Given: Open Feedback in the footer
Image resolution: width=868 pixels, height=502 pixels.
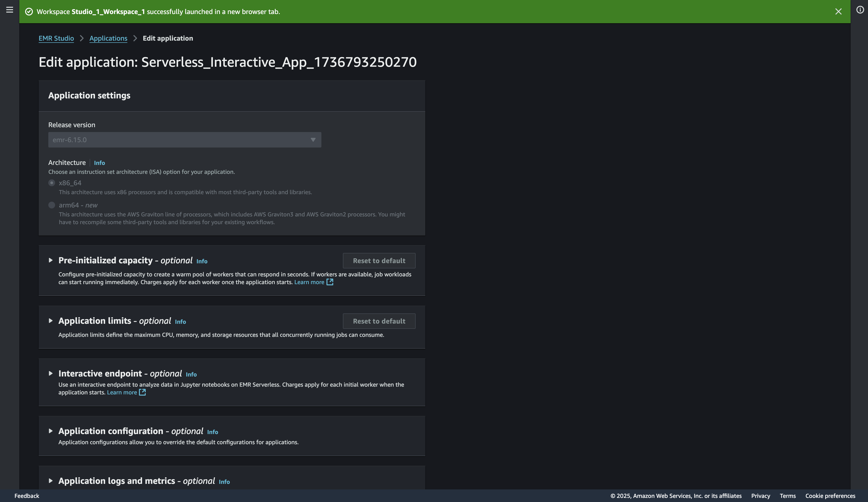Looking at the screenshot, I should 27,496.
